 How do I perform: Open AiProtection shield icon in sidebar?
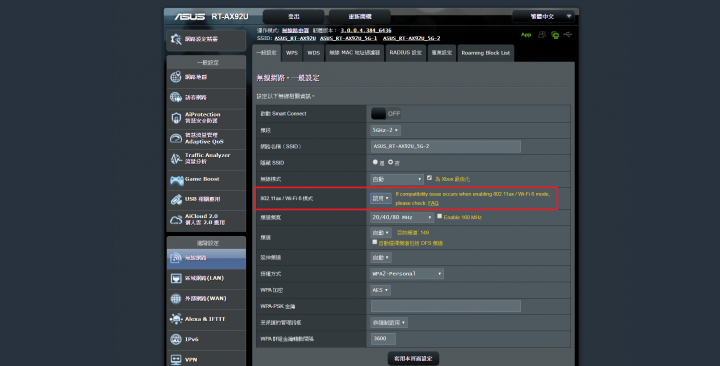click(176, 118)
